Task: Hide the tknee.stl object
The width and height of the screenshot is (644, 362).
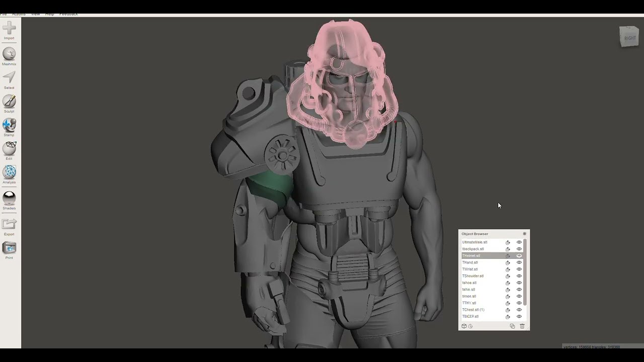Action: coord(519,296)
